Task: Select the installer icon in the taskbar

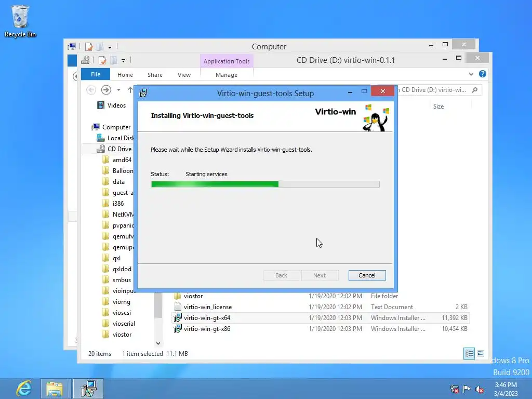Action: 88,389
